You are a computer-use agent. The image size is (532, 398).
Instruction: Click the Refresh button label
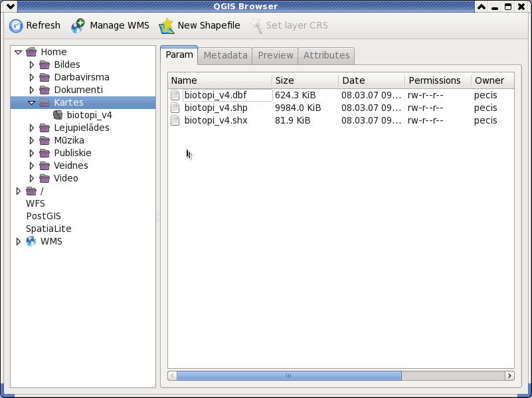[43, 25]
